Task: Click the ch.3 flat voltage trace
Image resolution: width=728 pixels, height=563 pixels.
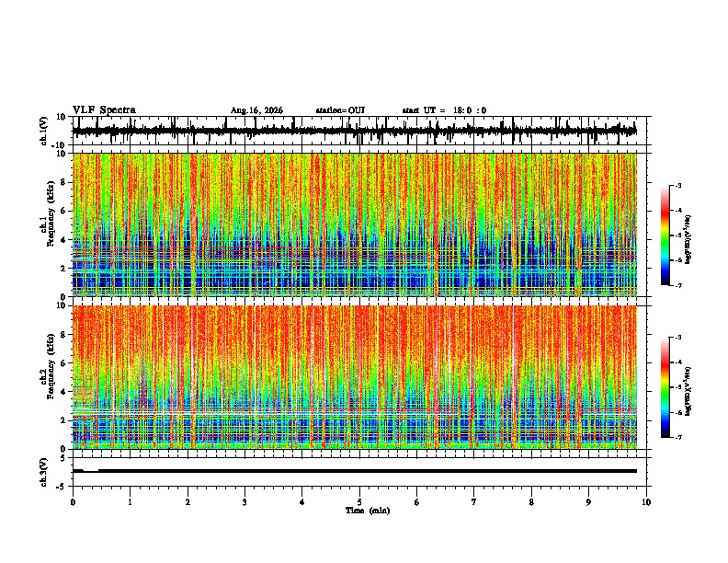Action: coord(355,471)
